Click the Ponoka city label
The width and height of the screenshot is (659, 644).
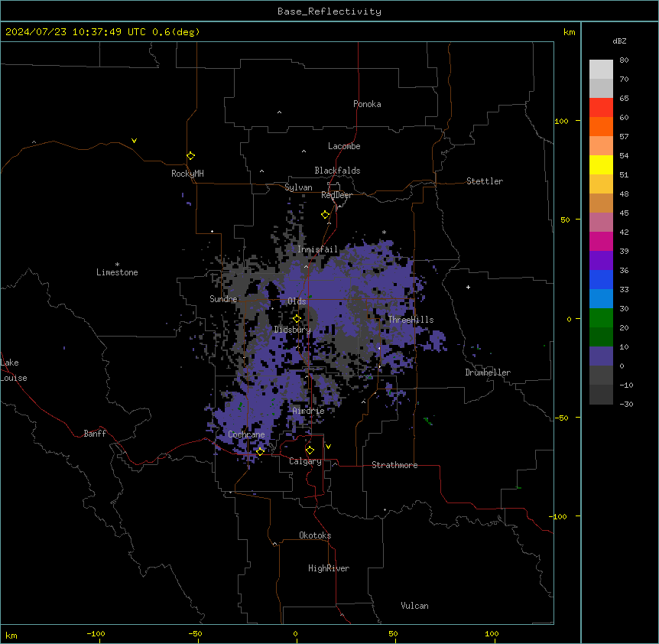pyautogui.click(x=367, y=104)
